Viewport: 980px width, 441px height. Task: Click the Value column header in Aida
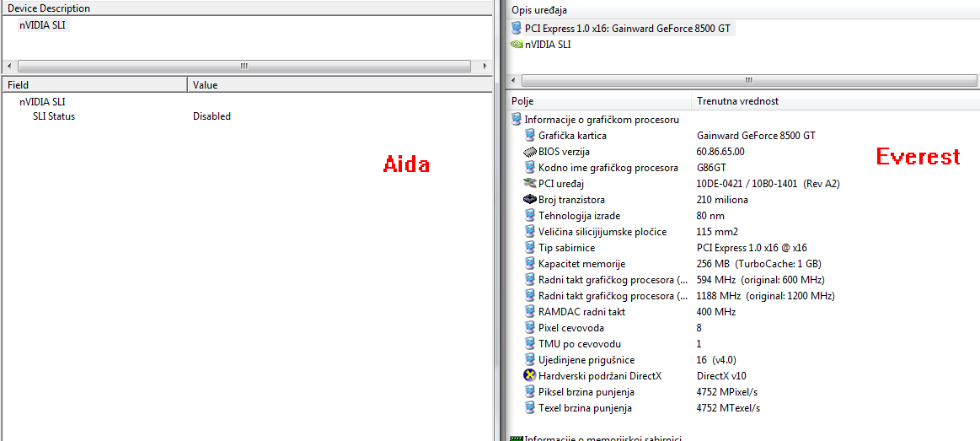340,84
